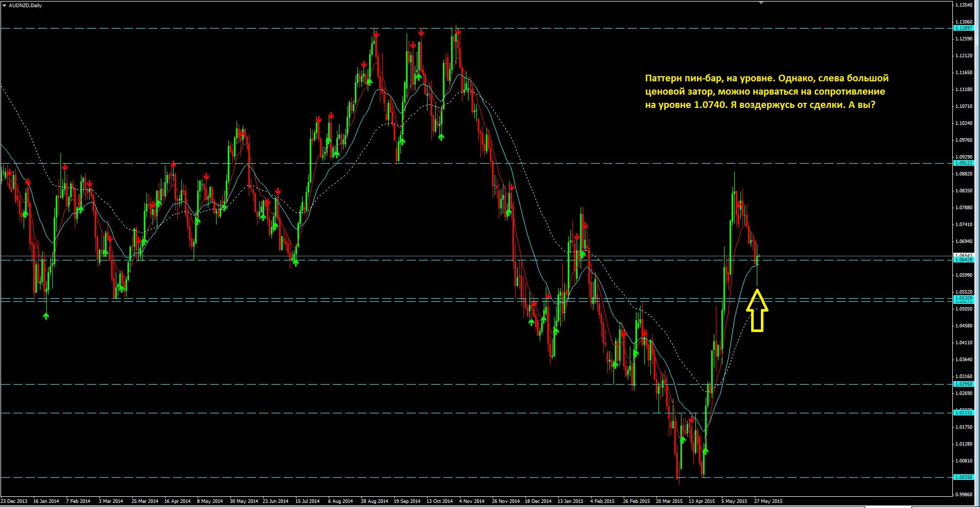Viewport: 980px width, 508px height.
Task: Click the 4 Feb 2015 date label
Action: (602, 501)
